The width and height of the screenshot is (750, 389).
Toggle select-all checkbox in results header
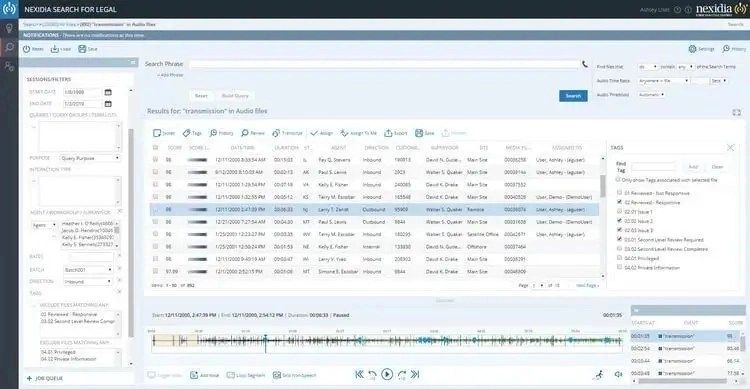155,147
